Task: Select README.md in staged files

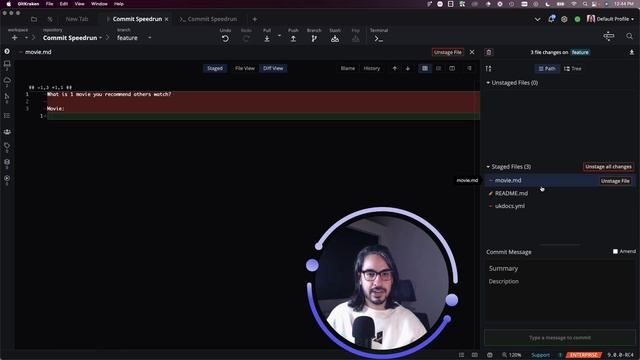Action: [x=559, y=193]
